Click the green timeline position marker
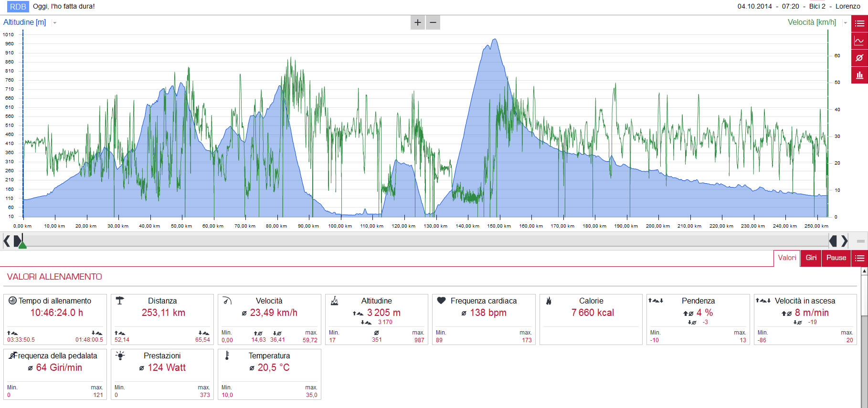Image resolution: width=868 pixels, height=408 pixels. pos(22,244)
